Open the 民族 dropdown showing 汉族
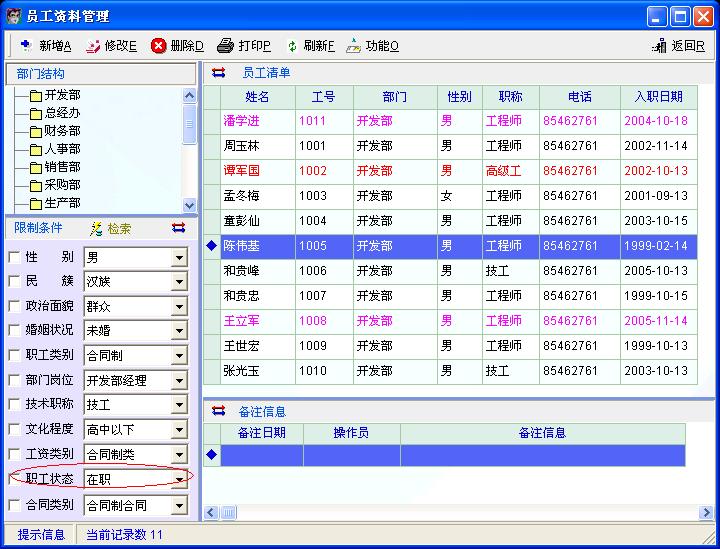 pos(179,282)
